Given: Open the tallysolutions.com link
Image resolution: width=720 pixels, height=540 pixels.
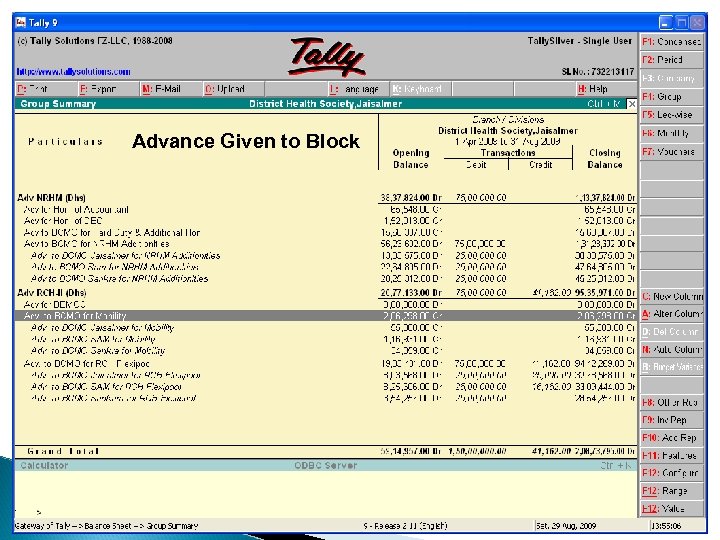Looking at the screenshot, I should tap(73, 72).
